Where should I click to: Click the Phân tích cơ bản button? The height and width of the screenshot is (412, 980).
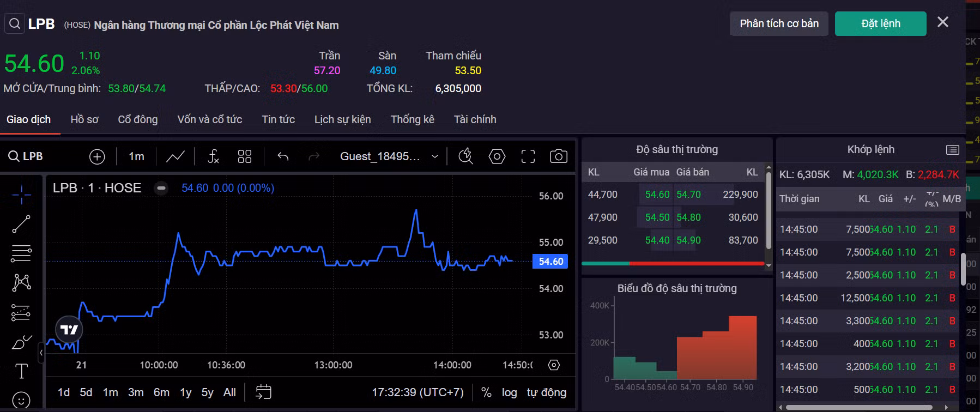(779, 24)
